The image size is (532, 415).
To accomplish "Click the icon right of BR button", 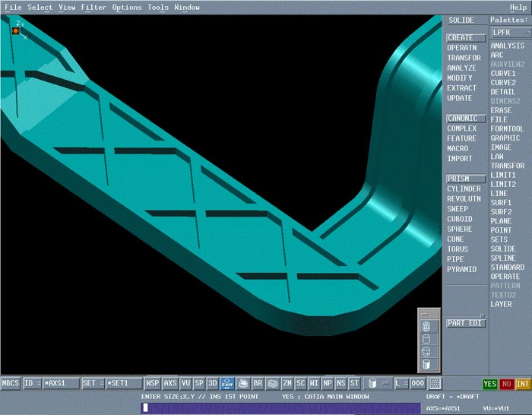I will pyautogui.click(x=273, y=383).
